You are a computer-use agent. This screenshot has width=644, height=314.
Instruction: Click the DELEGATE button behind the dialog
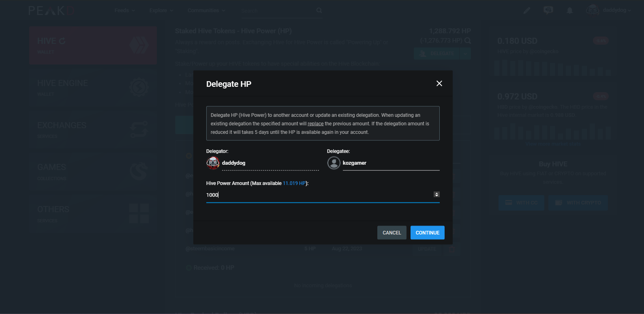point(437,54)
